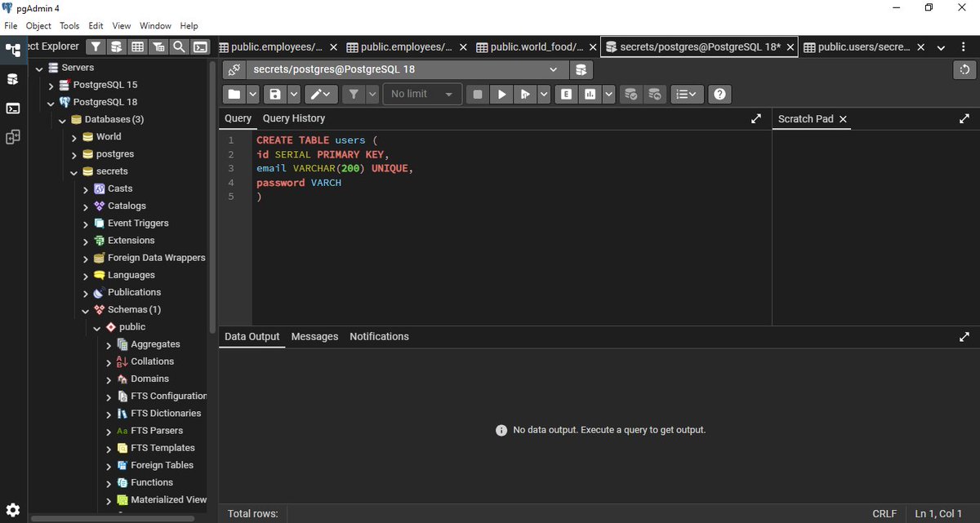Collapse the Schemas (1) node
The height and width of the screenshot is (523, 980).
(x=86, y=310)
